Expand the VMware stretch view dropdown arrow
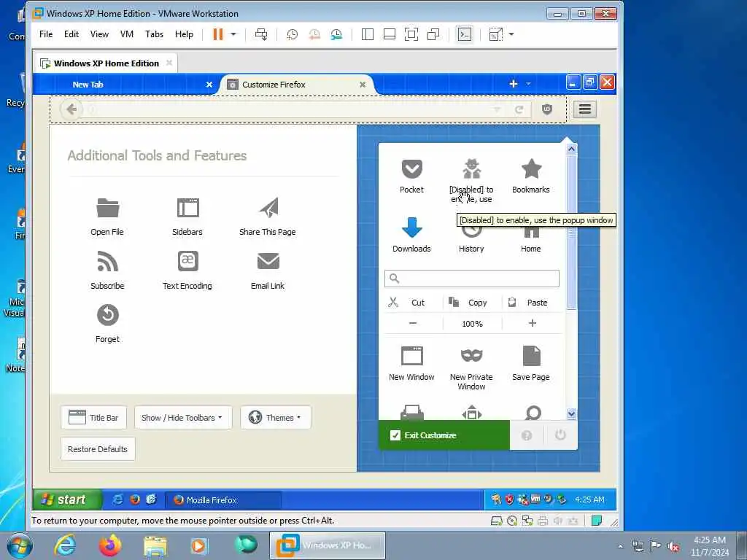 [511, 34]
